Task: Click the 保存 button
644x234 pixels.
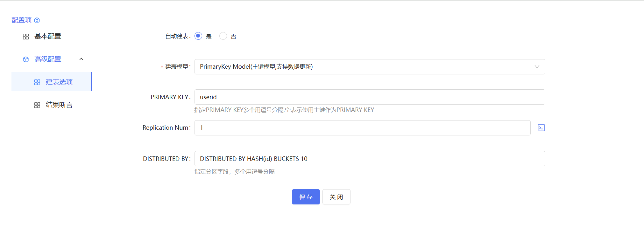Action: [306, 197]
